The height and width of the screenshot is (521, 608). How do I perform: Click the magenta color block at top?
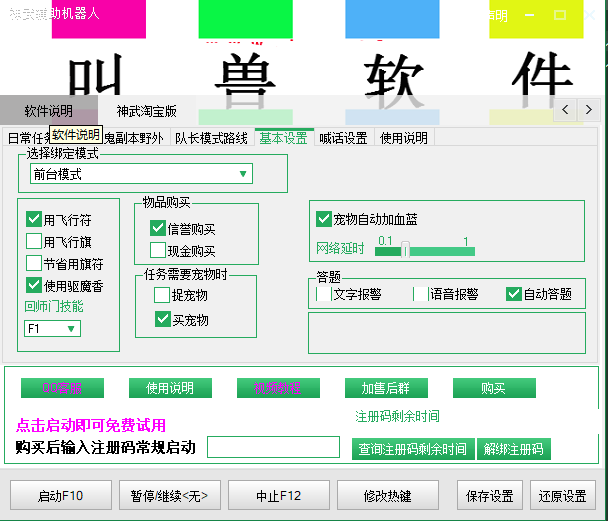(99, 19)
